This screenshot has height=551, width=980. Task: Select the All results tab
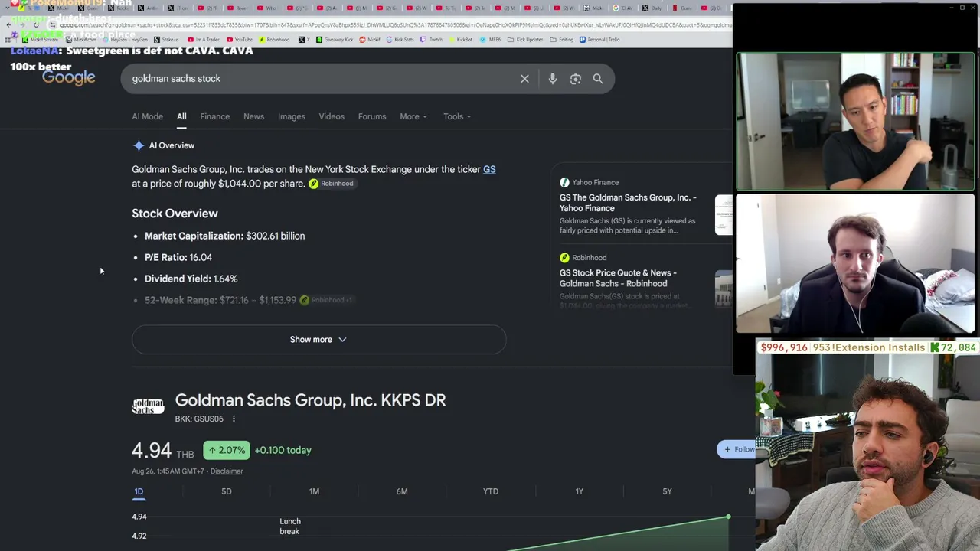(181, 116)
